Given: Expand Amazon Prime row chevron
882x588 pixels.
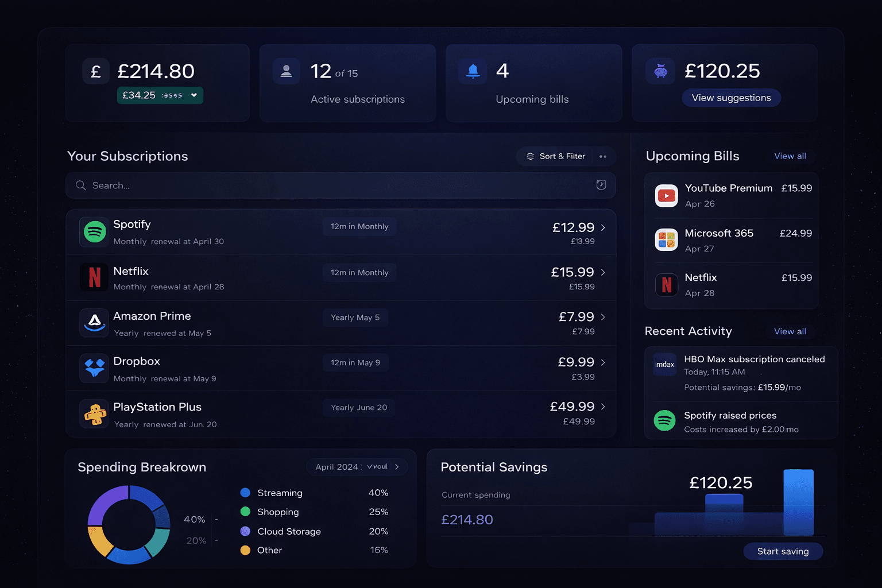Looking at the screenshot, I should point(603,317).
